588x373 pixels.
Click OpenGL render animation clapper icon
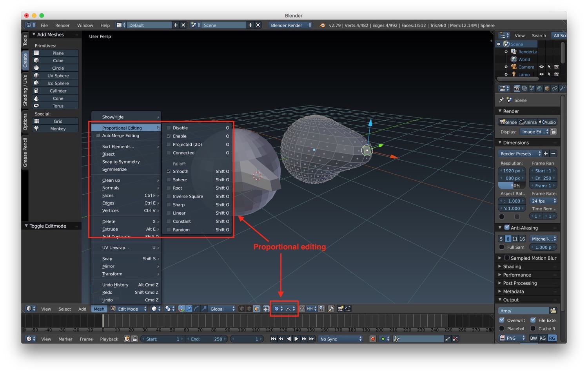(x=348, y=309)
